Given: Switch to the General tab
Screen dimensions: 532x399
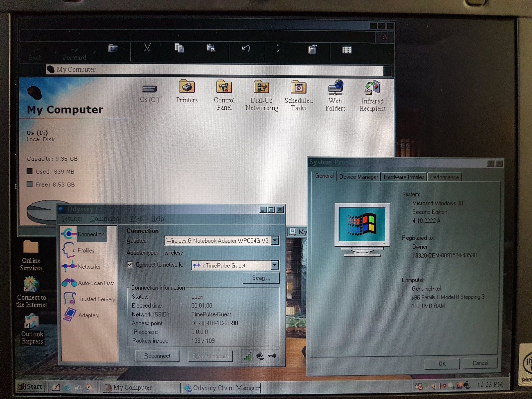Looking at the screenshot, I should coord(324,176).
